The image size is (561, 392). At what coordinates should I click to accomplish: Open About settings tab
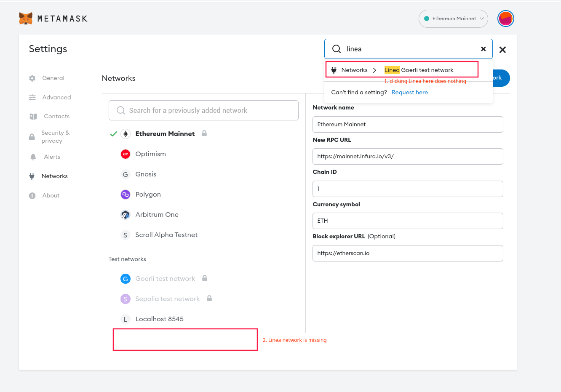(51, 195)
